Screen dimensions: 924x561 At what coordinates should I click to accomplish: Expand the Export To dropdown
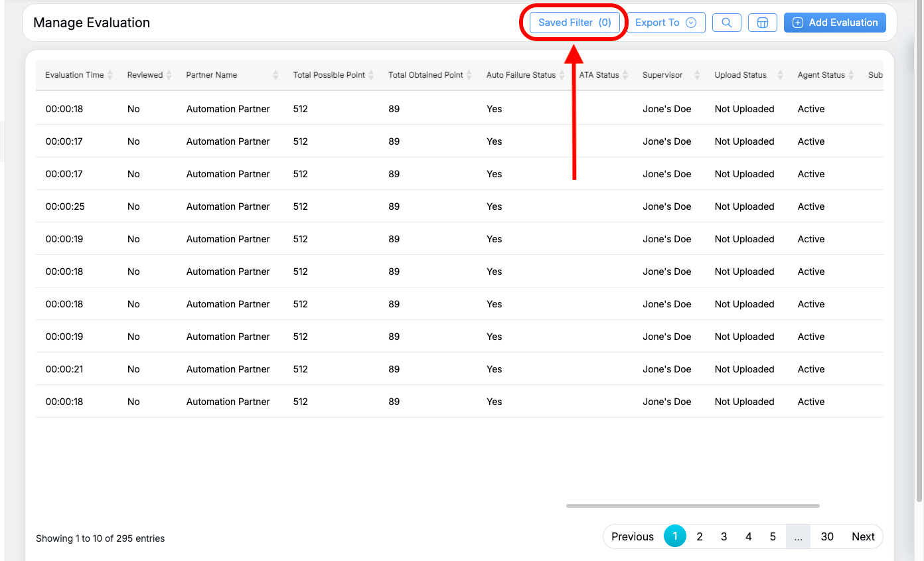pyautogui.click(x=665, y=23)
